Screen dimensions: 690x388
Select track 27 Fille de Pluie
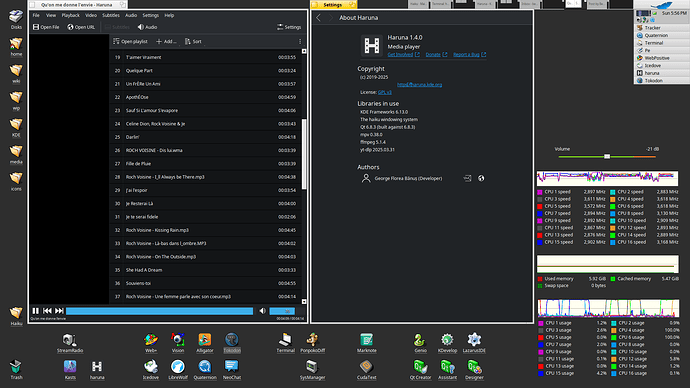[205, 164]
